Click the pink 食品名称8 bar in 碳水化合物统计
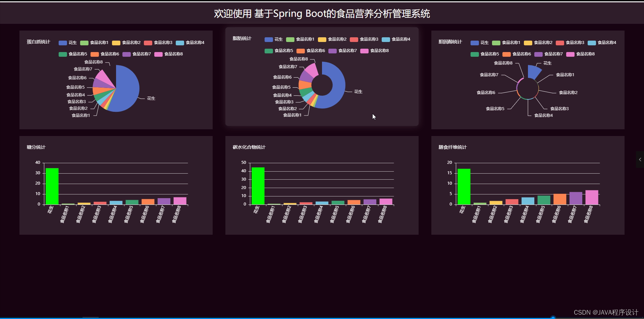The image size is (644, 319). click(x=386, y=201)
